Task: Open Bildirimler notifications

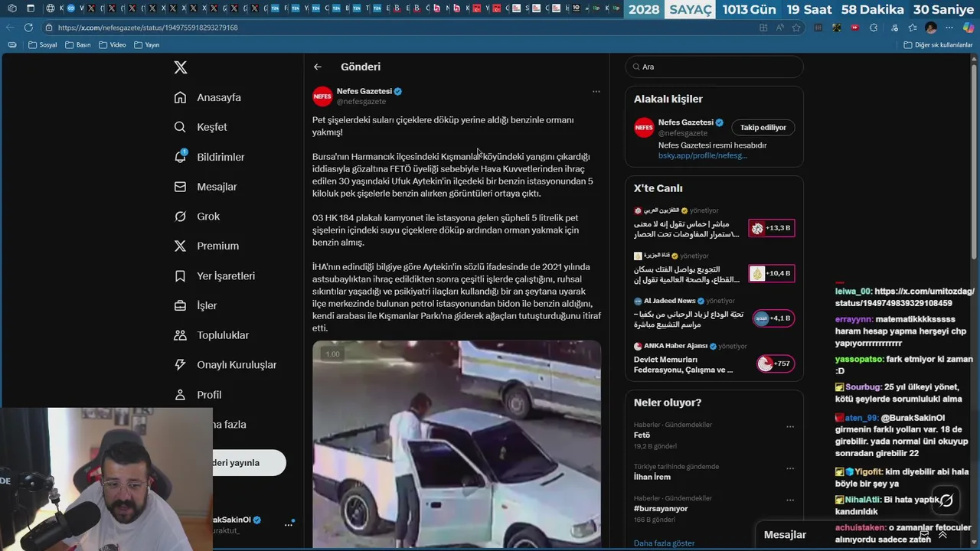Action: tap(209, 157)
